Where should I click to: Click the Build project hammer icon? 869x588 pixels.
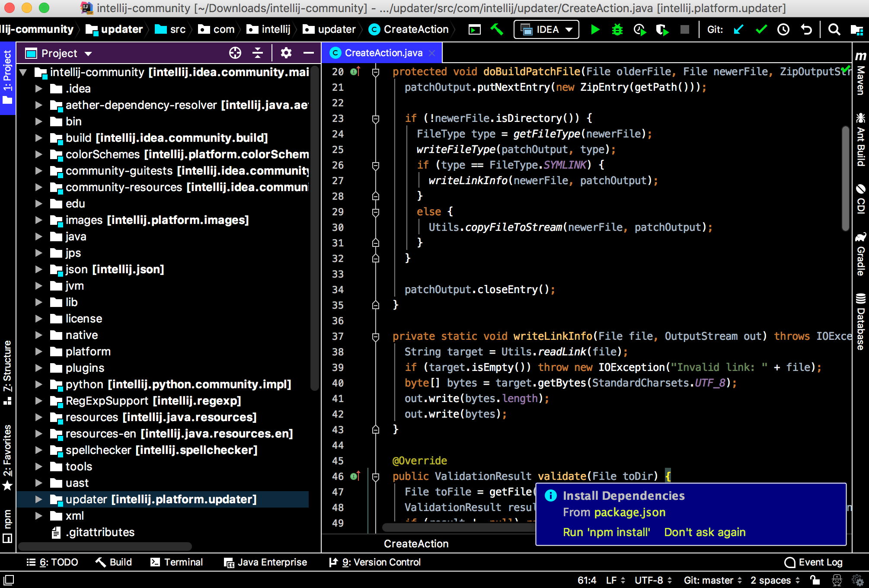point(497,29)
